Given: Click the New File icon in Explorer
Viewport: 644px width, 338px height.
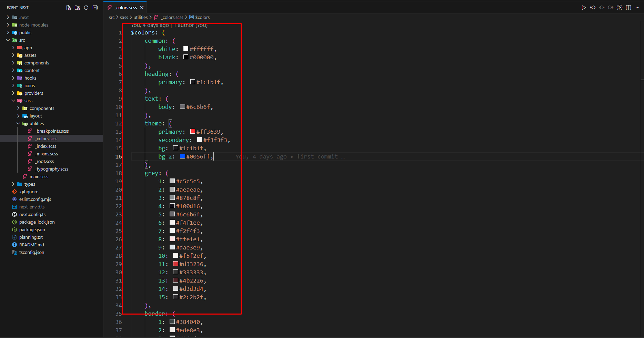Looking at the screenshot, I should pos(69,8).
